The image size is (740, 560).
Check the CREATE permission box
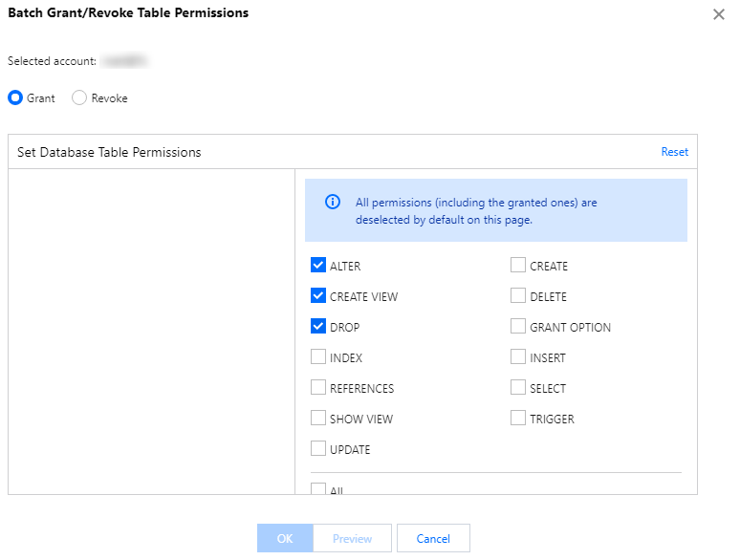(518, 266)
